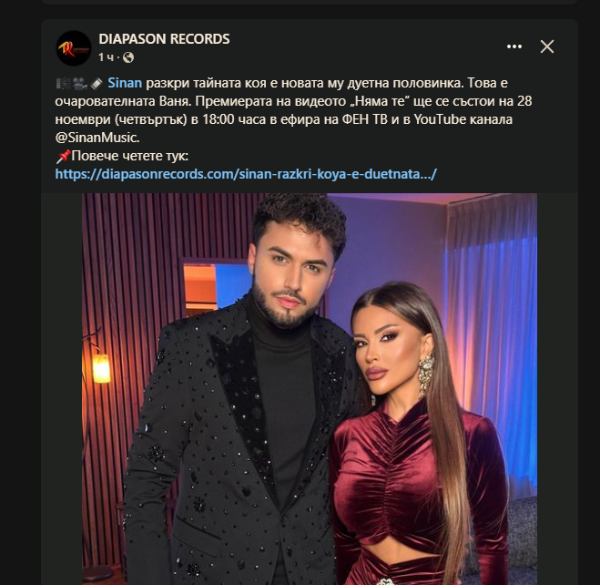Click the '1 ч' post timestamp
This screenshot has height=585, width=600.
[106, 58]
